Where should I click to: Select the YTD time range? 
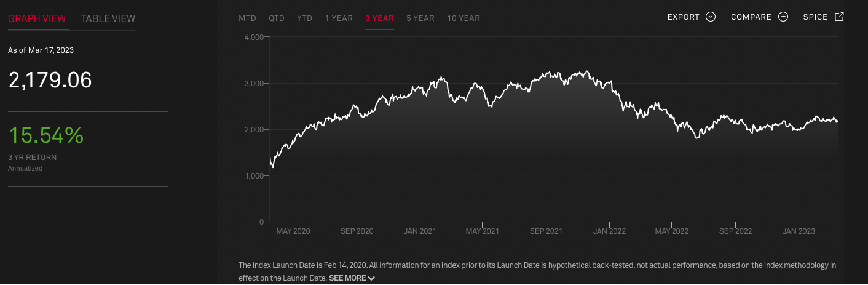point(304,18)
